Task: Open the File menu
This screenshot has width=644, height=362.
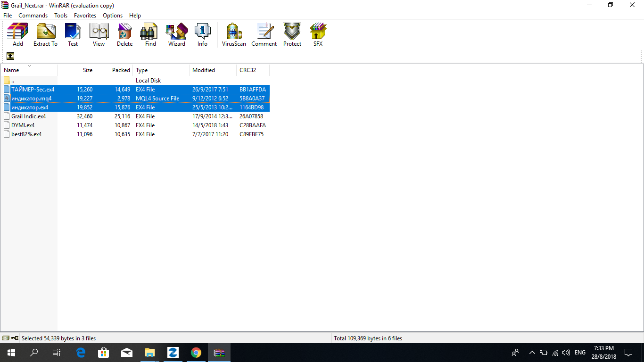Action: [x=8, y=16]
